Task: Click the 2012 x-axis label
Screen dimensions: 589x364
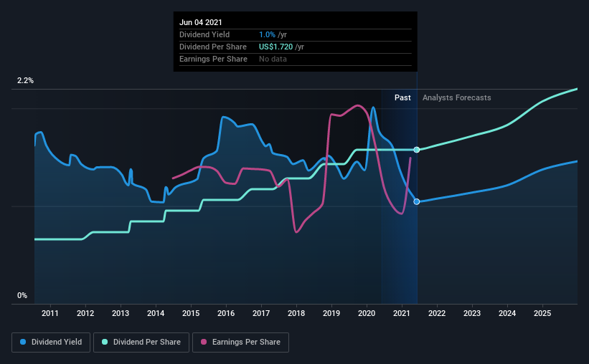Action: pos(85,313)
